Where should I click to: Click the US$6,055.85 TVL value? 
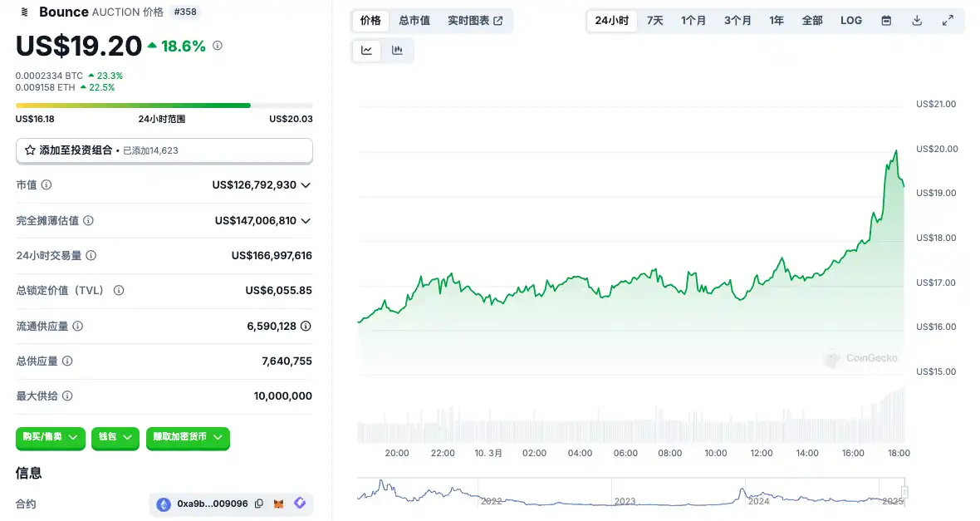(x=279, y=290)
